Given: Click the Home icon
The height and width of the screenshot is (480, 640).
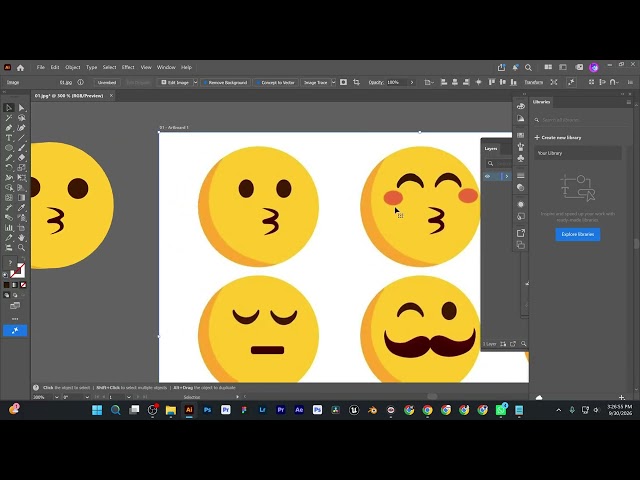Looking at the screenshot, I should pyautogui.click(x=20, y=68).
